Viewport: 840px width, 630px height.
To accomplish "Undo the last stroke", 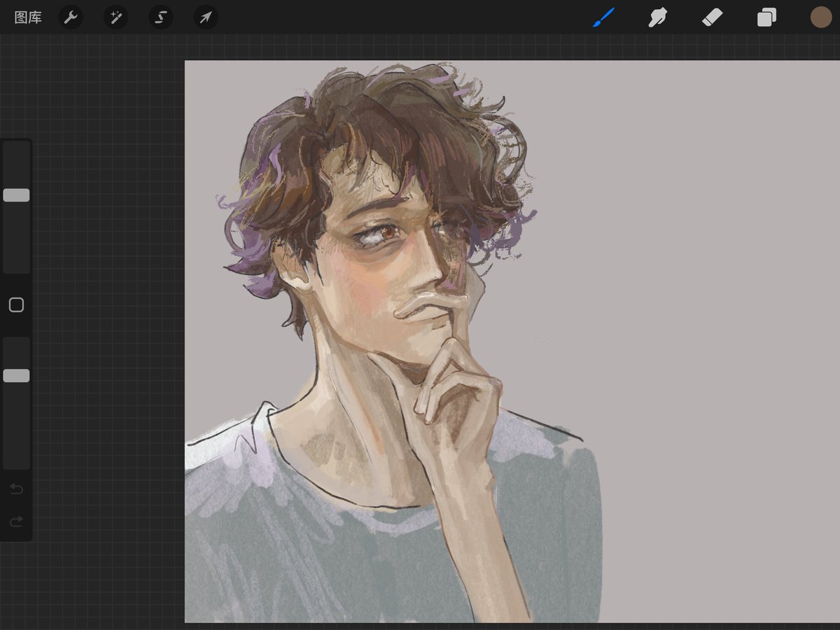I will [x=16, y=489].
